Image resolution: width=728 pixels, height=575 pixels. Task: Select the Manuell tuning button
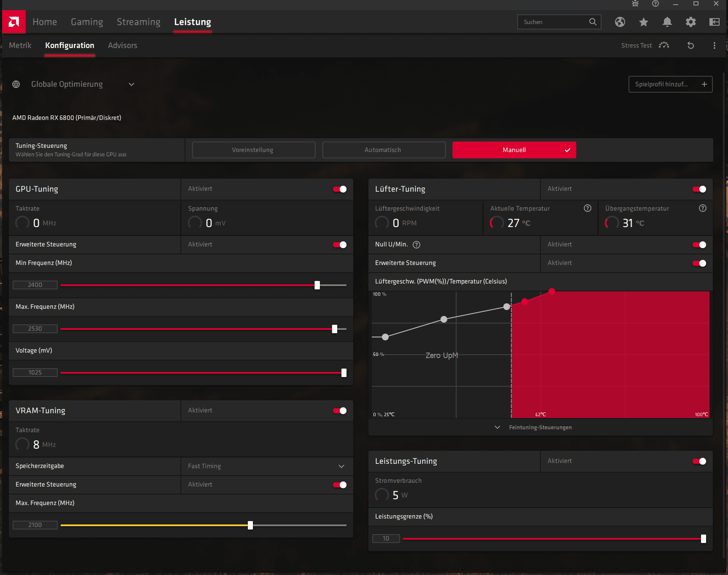coord(514,150)
